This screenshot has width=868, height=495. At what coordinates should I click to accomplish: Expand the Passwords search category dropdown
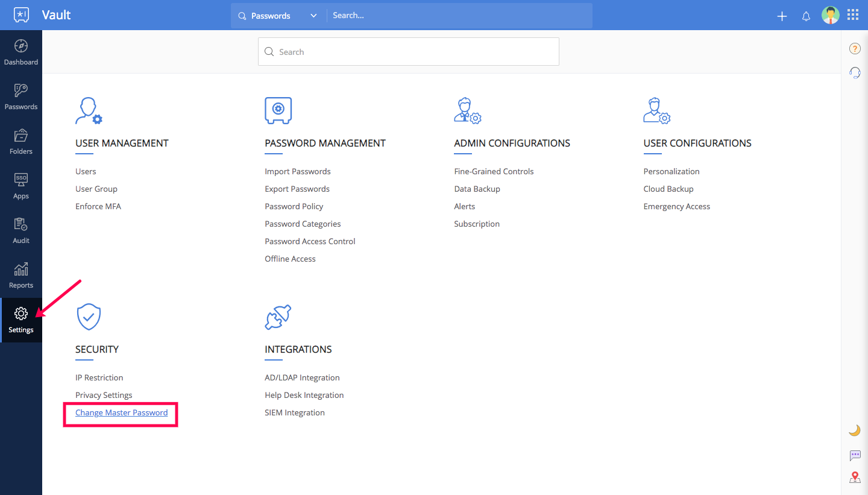[x=278, y=16]
